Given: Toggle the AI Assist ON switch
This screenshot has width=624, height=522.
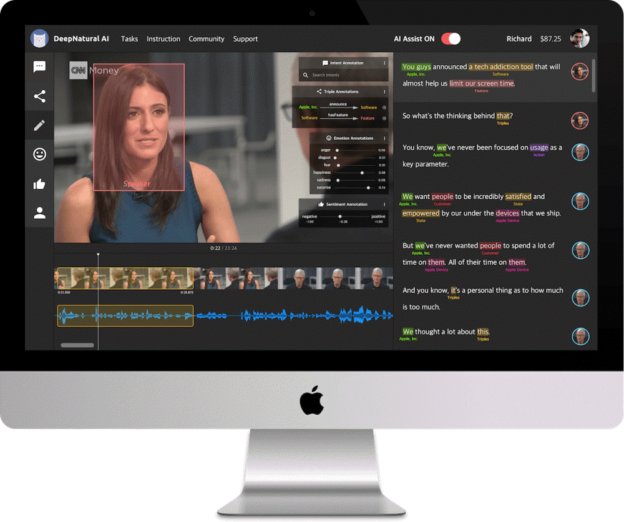Looking at the screenshot, I should [451, 39].
